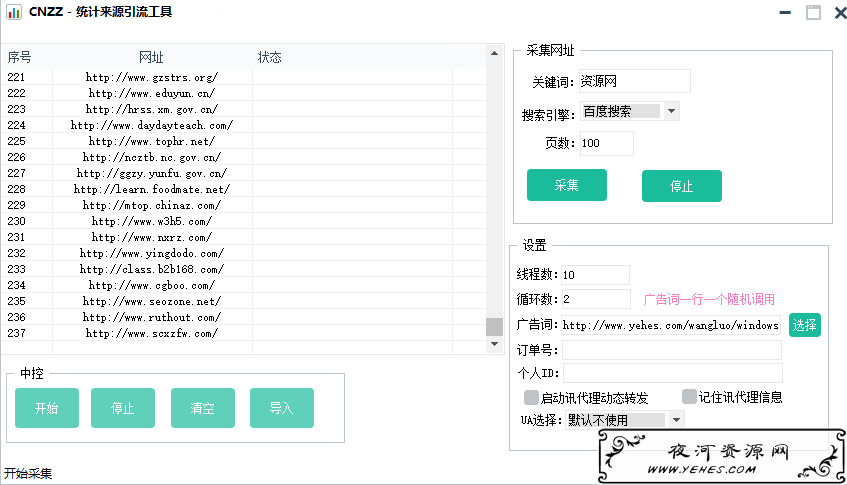The height and width of the screenshot is (485, 847).
Task: Focus the 线程数 input field
Action: (x=595, y=275)
